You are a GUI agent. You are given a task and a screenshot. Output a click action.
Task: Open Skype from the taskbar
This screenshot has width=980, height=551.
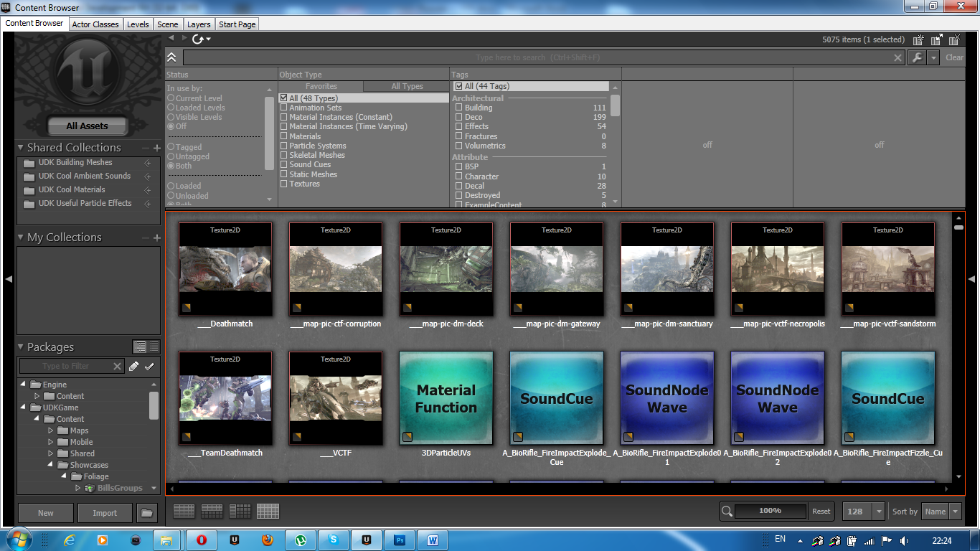(x=334, y=540)
